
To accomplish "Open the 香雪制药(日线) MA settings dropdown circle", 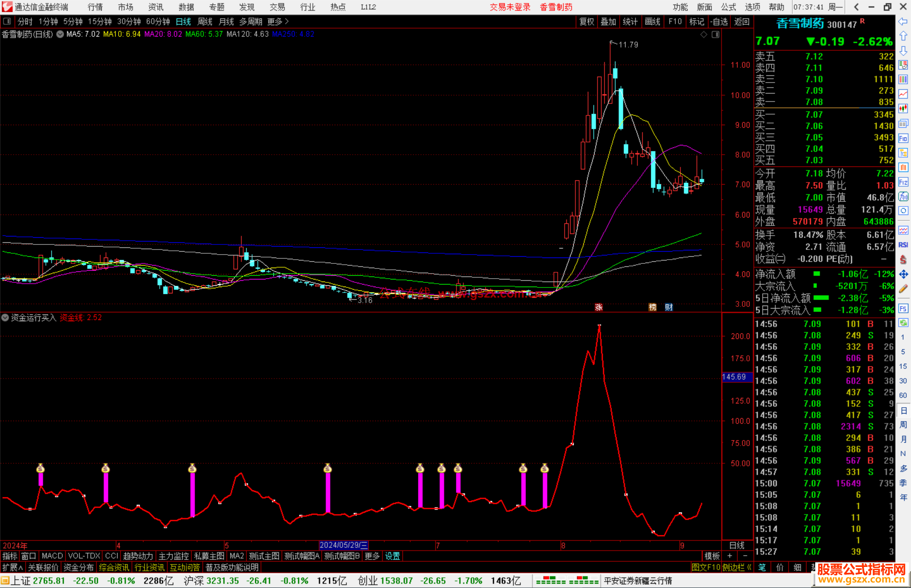I will [60, 34].
